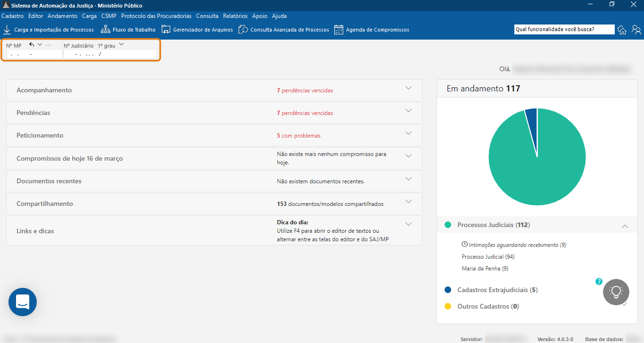Collapse the Processos Judiciais list
The image size is (644, 343).
pos(625,226)
